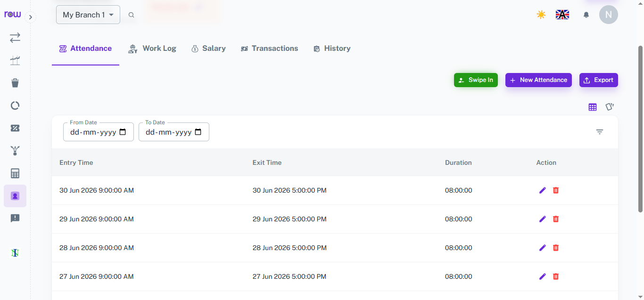Open the Salary tab
Image resolution: width=644 pixels, height=300 pixels.
(x=208, y=49)
